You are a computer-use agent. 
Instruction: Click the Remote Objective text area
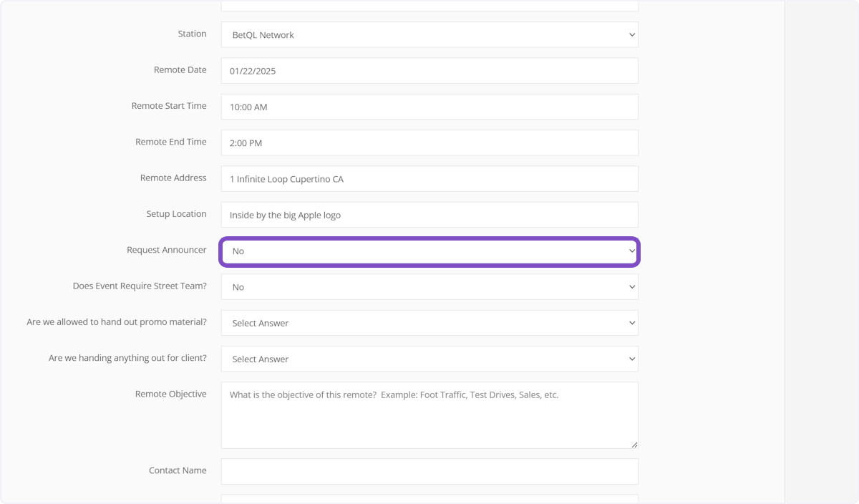point(429,415)
